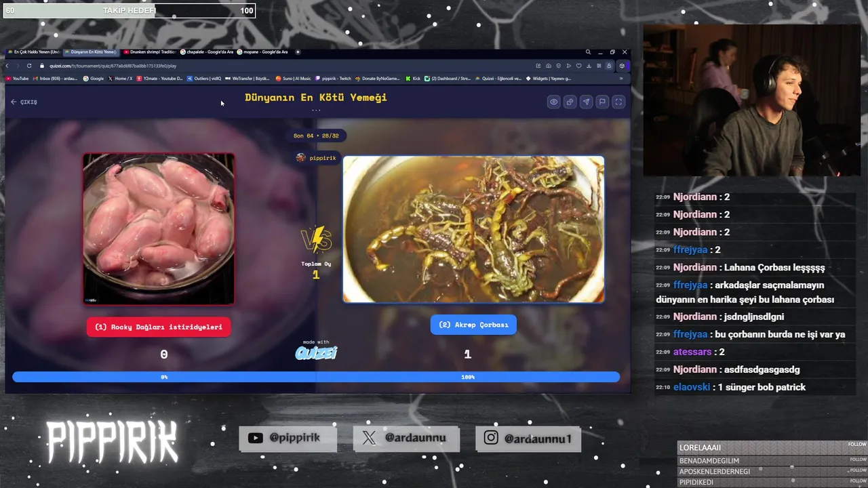Click the Quizei logo under made with
The width and height of the screenshot is (868, 488).
(x=316, y=352)
